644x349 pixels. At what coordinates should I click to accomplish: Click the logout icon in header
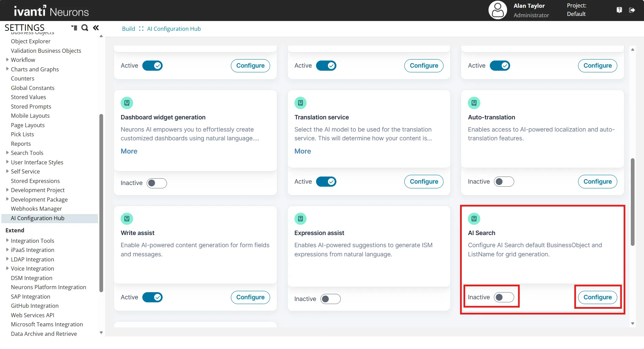tap(632, 10)
